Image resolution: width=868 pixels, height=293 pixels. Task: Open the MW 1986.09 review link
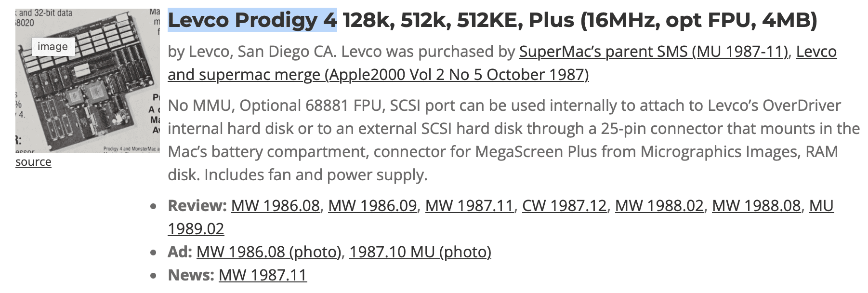[372, 206]
